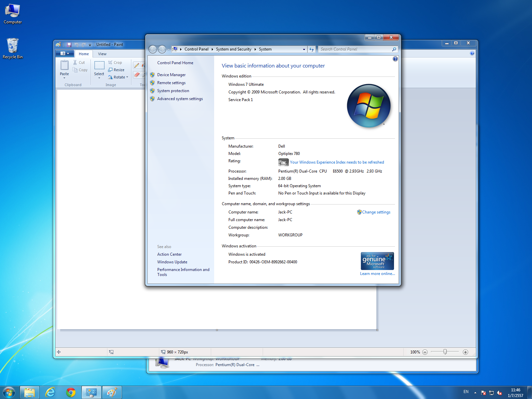This screenshot has width=532, height=399.
Task: Select the Eraser tool in Paint
Action: coord(137,75)
